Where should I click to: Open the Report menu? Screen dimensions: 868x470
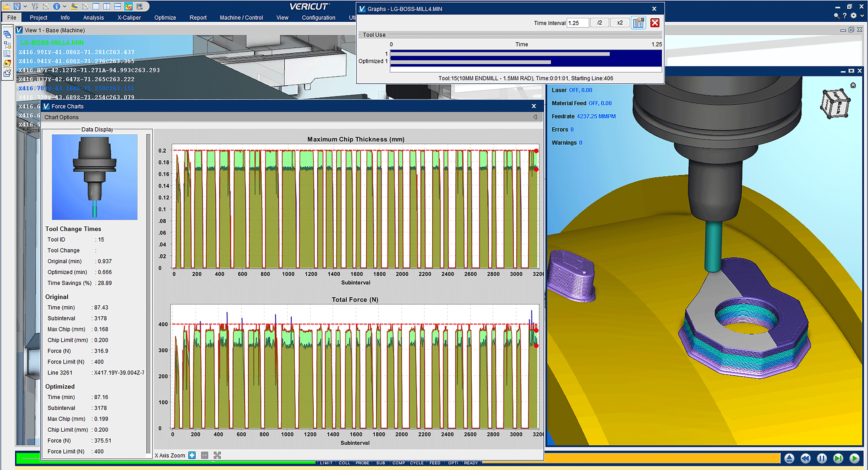pyautogui.click(x=198, y=17)
